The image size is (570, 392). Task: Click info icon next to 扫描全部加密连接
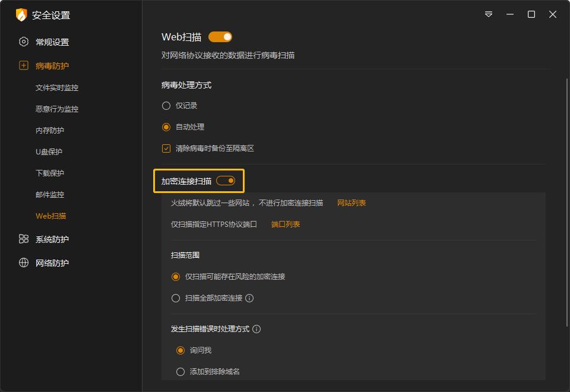point(249,298)
